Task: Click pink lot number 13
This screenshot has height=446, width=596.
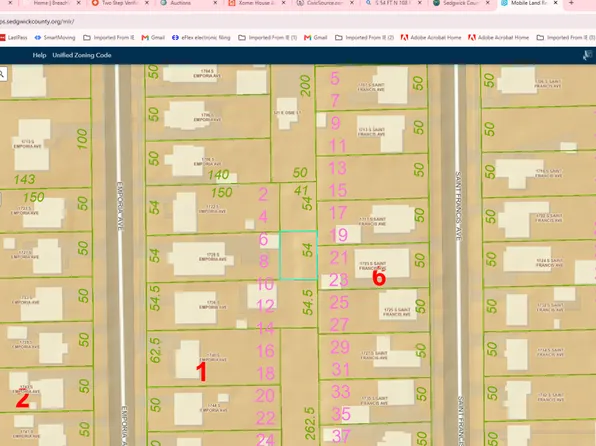Action: [338, 168]
